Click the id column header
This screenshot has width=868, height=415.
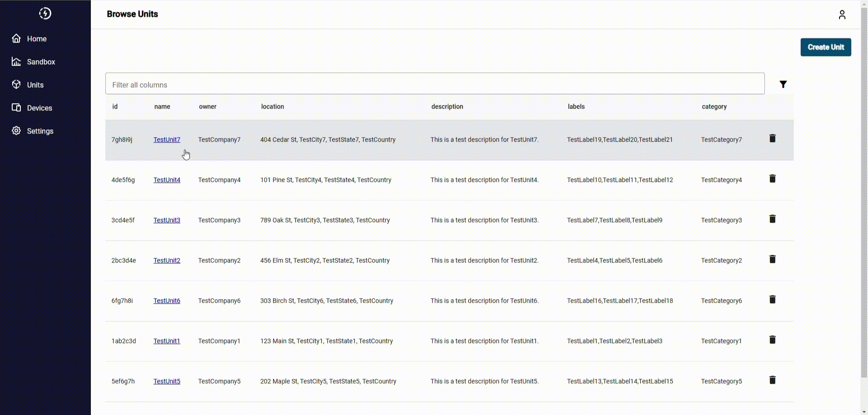[x=115, y=107]
